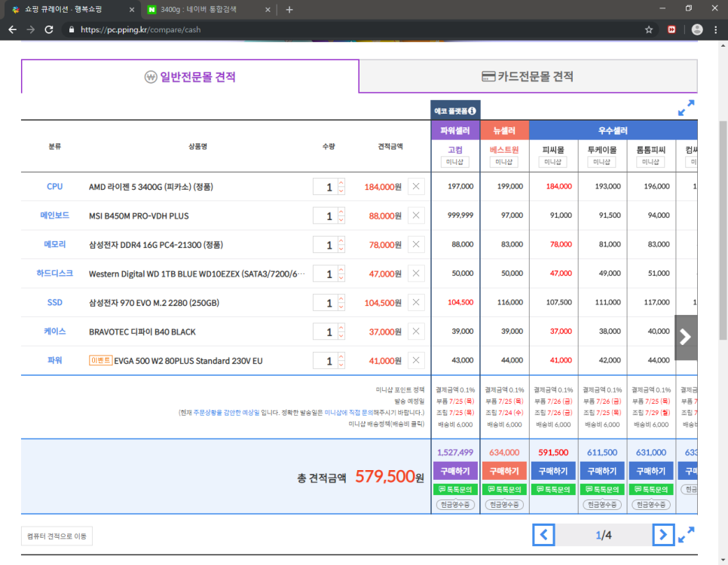Screen dimensions: 728x565
Task: Adjust the 메모리 quantity stepper arrows
Action: coord(341,244)
